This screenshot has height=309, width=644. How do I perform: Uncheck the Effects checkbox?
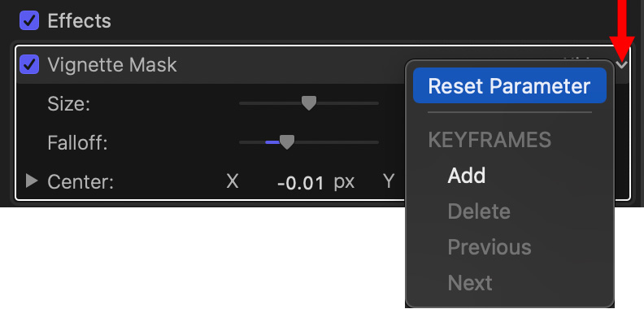pyautogui.click(x=29, y=20)
